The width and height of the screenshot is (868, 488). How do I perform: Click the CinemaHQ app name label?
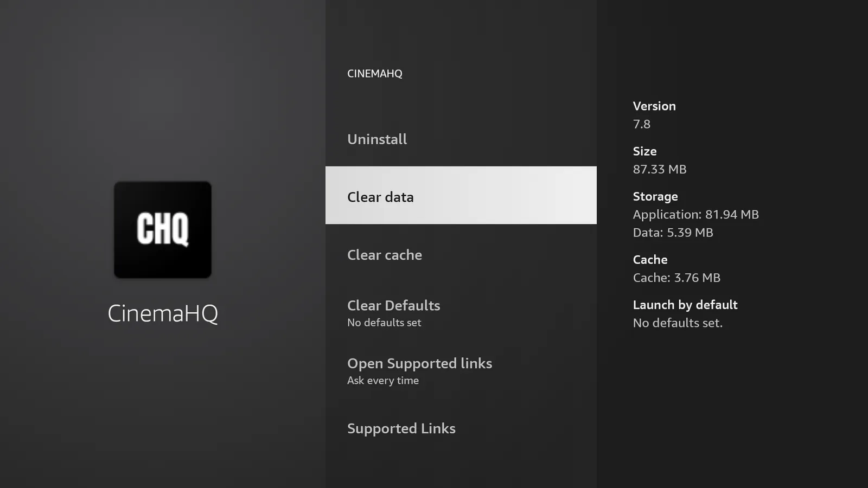pyautogui.click(x=163, y=313)
